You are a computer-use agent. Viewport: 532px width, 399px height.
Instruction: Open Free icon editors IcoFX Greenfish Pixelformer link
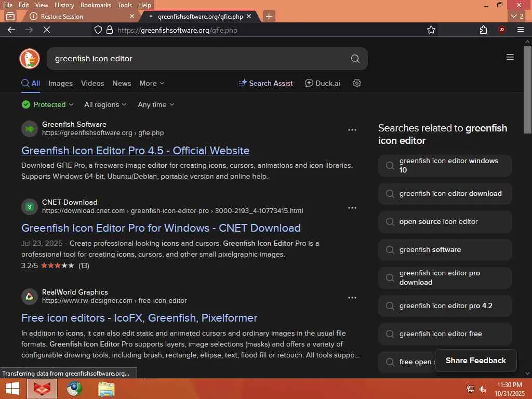[139, 318]
